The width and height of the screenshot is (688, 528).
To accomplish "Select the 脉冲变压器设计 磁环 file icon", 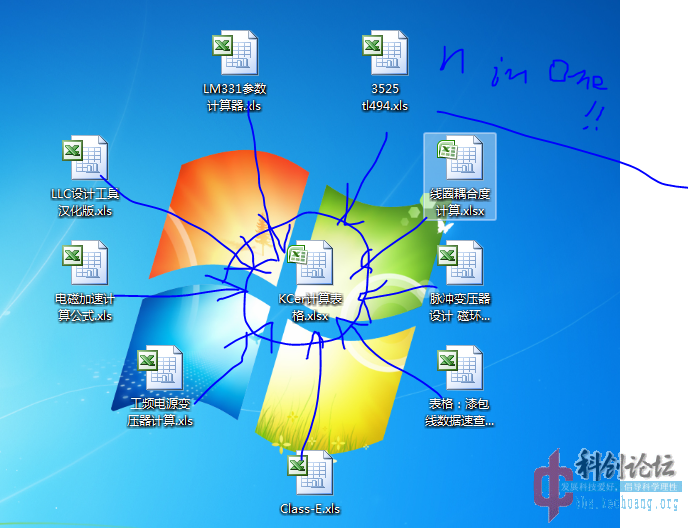I will click(460, 263).
